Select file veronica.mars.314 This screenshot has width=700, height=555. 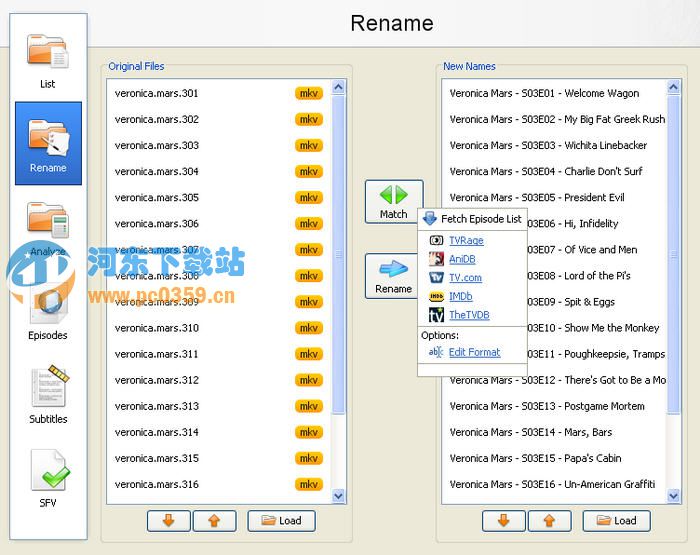pos(219,432)
